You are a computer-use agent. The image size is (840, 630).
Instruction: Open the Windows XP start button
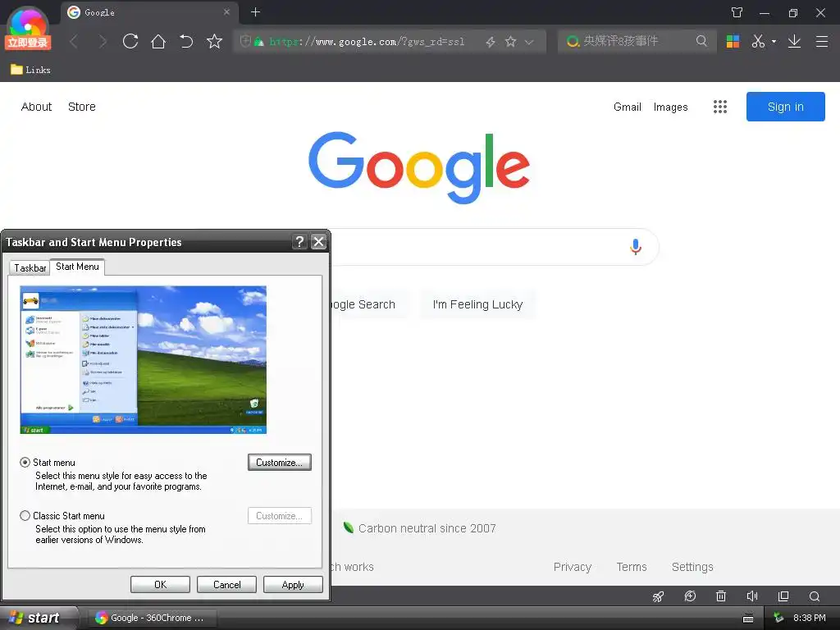(38, 618)
